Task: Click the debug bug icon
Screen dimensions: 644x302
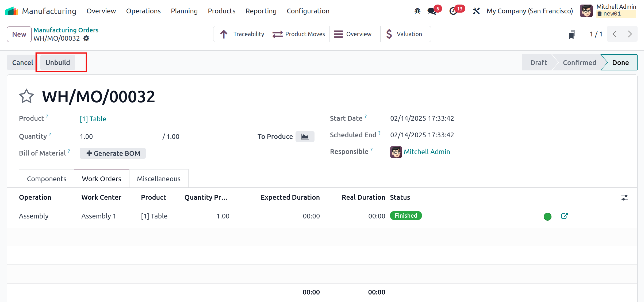Action: 417,11
